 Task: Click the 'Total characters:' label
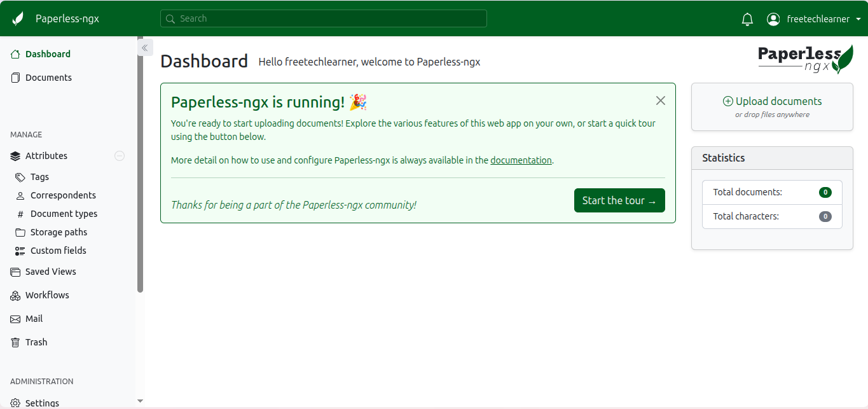coord(746,216)
